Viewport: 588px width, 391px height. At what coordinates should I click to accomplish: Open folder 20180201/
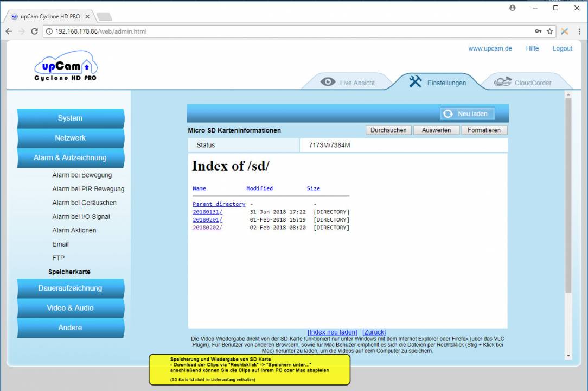(207, 220)
